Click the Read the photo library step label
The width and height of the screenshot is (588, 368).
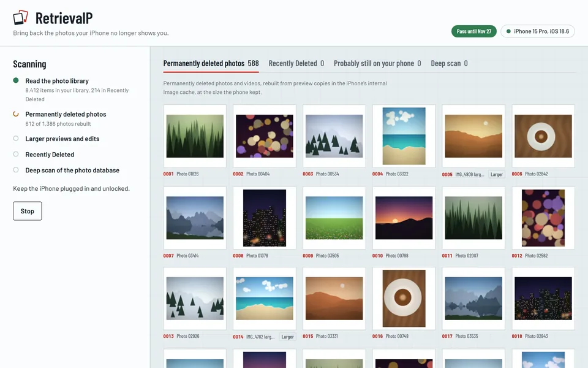(57, 81)
